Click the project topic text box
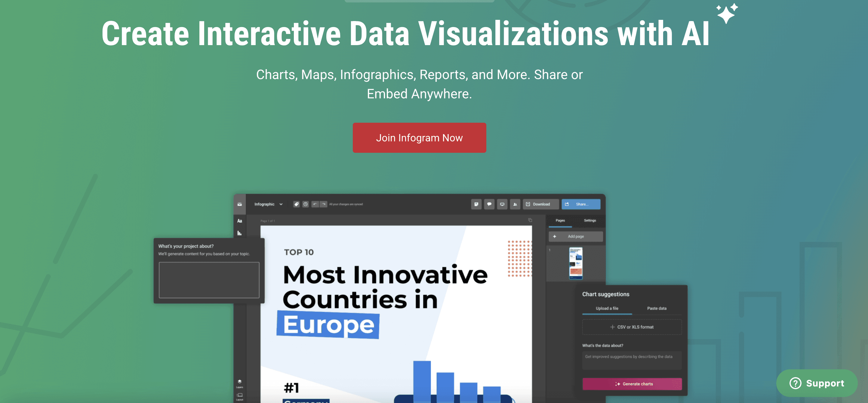 209,280
